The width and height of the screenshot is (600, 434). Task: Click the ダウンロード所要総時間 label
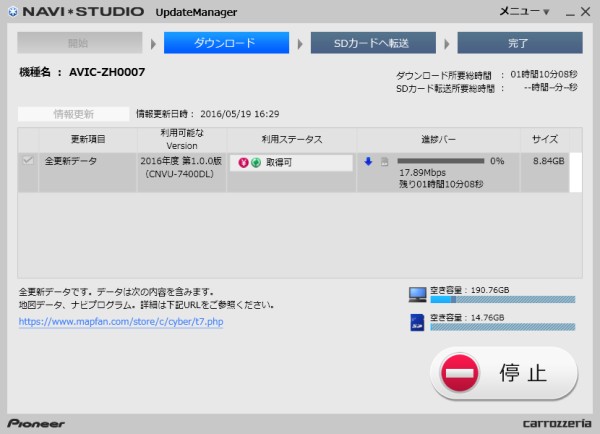(x=444, y=75)
